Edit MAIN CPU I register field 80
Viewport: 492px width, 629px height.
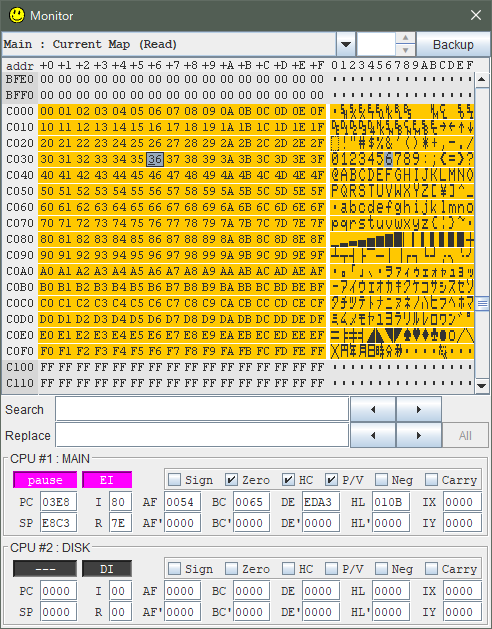point(120,501)
